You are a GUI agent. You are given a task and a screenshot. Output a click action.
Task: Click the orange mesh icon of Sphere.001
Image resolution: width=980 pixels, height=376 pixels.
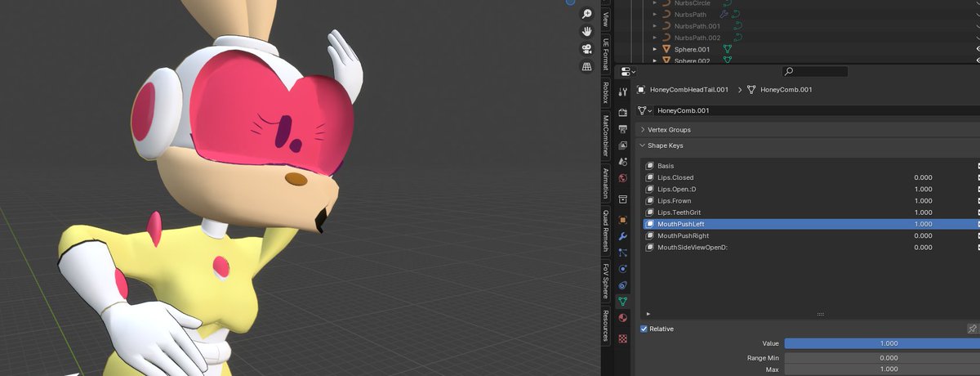(x=666, y=49)
